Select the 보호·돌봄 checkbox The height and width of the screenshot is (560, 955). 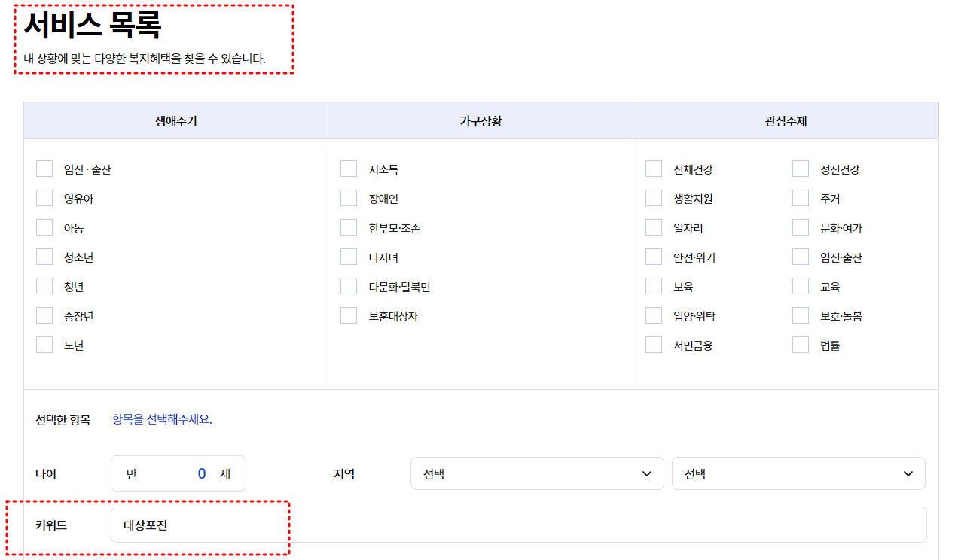(x=801, y=315)
